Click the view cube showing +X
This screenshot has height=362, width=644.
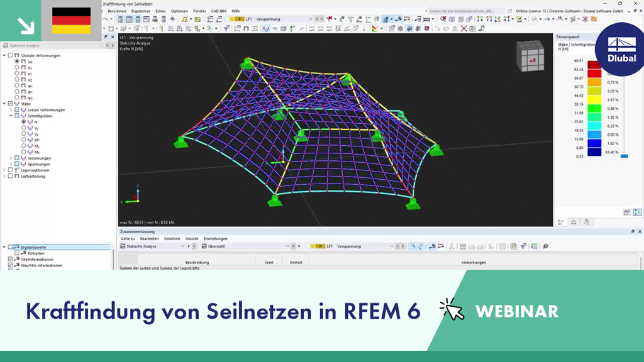click(x=530, y=57)
